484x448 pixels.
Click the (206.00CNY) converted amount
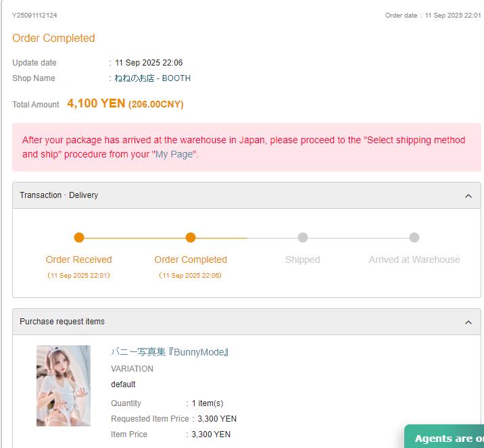click(156, 104)
